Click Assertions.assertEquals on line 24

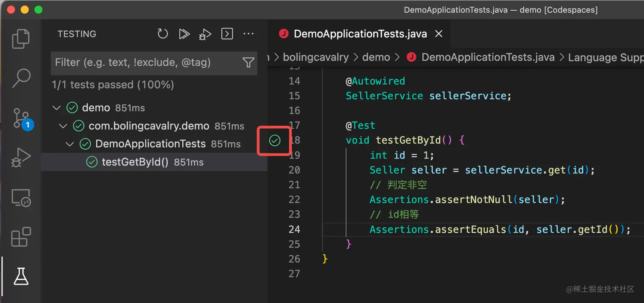(x=437, y=229)
